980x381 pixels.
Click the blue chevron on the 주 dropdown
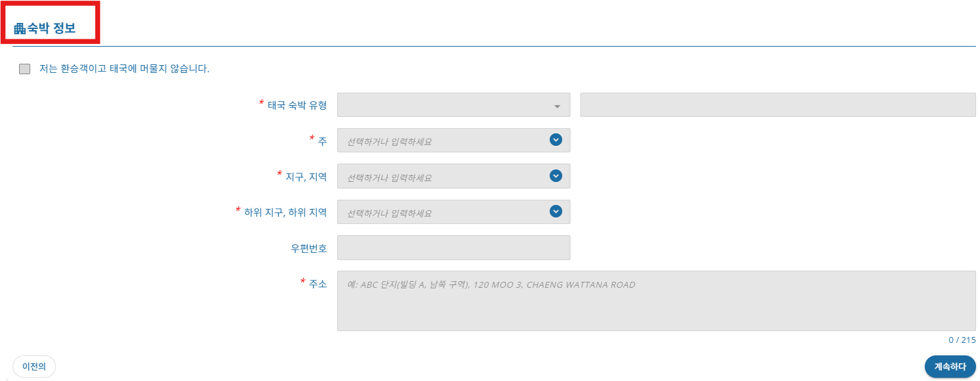point(555,140)
